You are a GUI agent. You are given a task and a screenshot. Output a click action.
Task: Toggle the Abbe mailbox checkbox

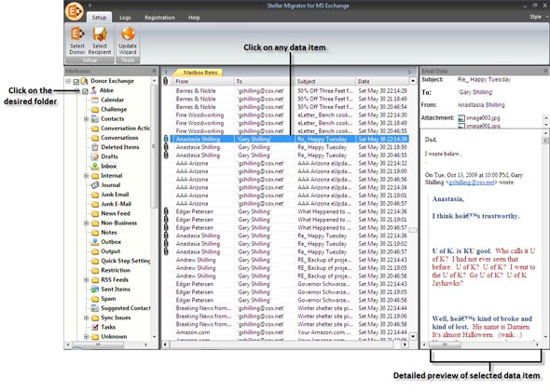click(x=85, y=91)
